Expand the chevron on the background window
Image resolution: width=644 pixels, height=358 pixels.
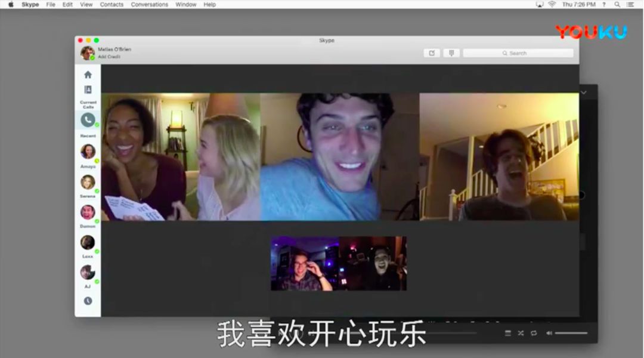[x=584, y=92]
